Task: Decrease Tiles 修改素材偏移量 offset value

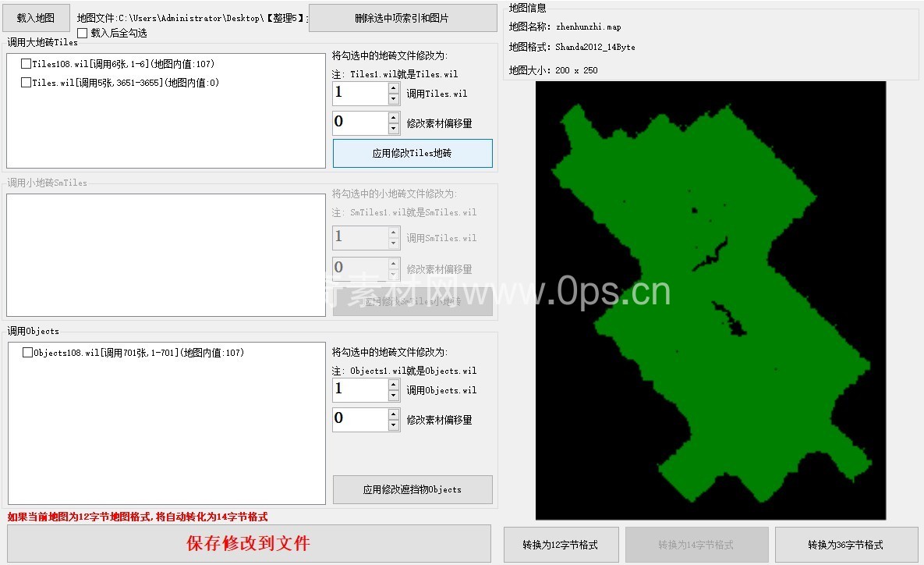Action: pyautogui.click(x=394, y=129)
